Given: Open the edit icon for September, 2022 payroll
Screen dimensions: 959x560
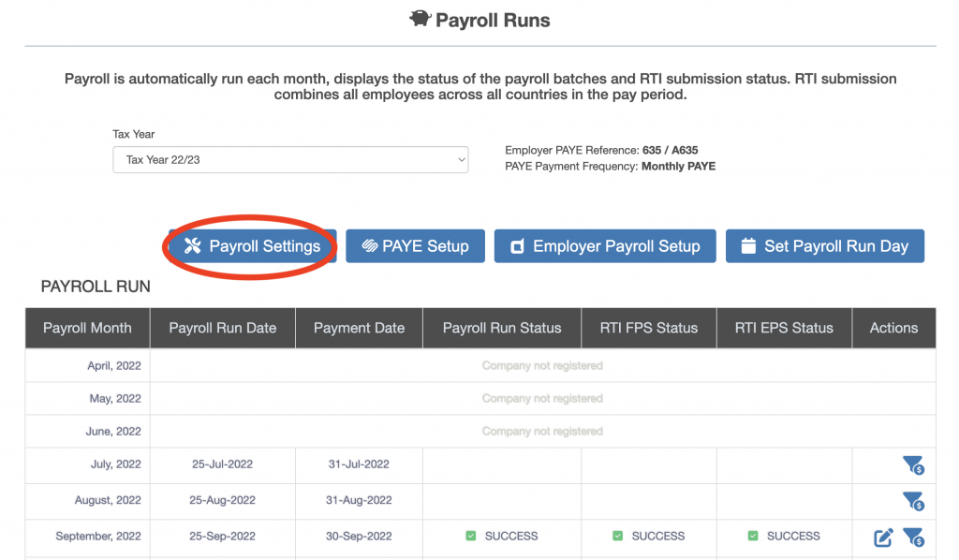Looking at the screenshot, I should (x=883, y=538).
